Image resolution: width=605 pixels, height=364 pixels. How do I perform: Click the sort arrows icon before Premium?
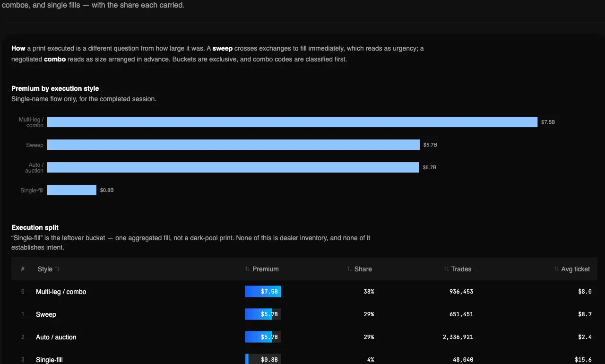[248, 269]
